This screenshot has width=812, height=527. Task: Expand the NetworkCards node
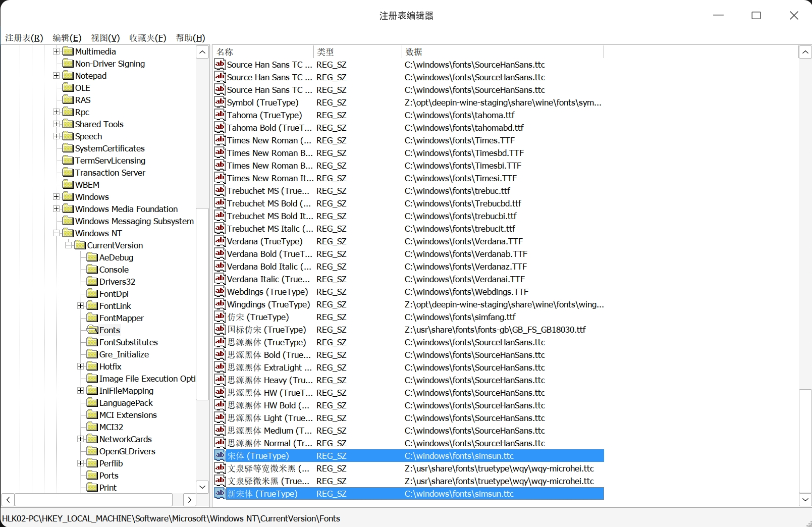(x=80, y=439)
